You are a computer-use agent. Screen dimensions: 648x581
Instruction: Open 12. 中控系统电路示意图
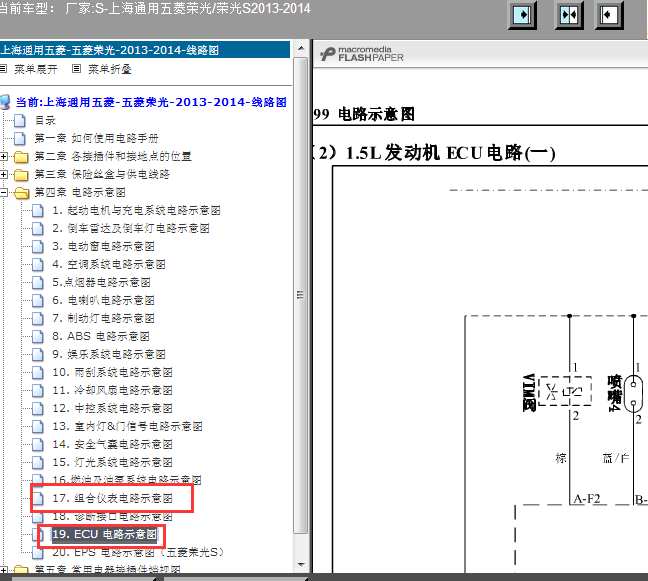click(112, 408)
